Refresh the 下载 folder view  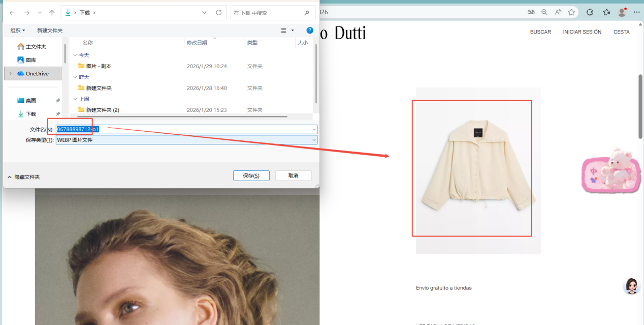pos(219,12)
